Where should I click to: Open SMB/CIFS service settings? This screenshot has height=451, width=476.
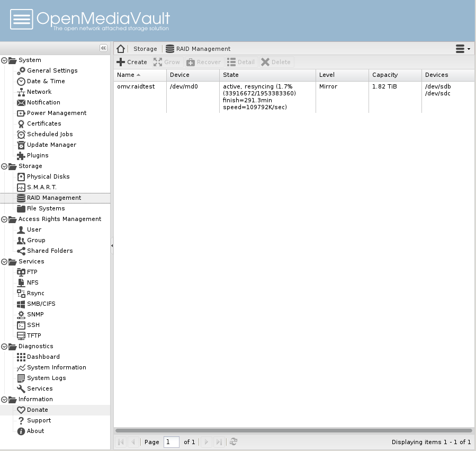point(41,304)
